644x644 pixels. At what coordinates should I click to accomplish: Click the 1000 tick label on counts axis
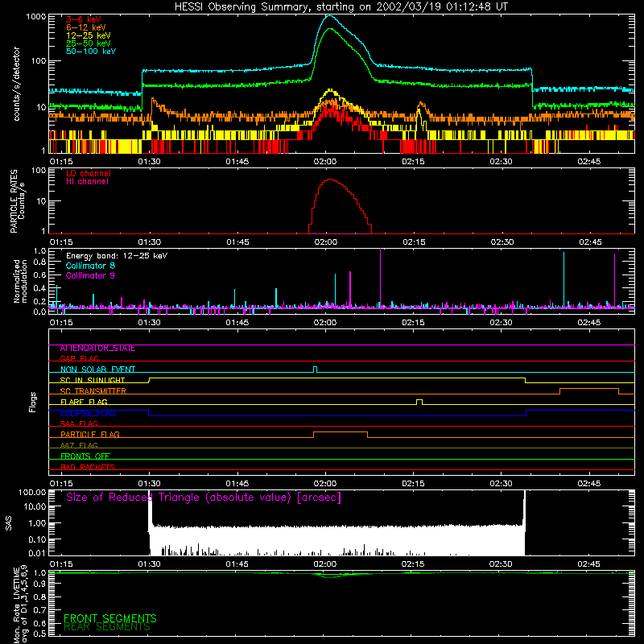[36, 17]
